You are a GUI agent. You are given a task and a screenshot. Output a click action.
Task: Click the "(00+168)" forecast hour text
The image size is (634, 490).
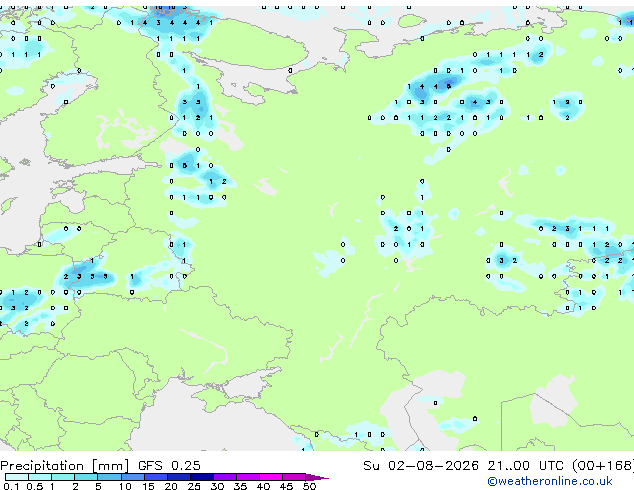pos(603,466)
